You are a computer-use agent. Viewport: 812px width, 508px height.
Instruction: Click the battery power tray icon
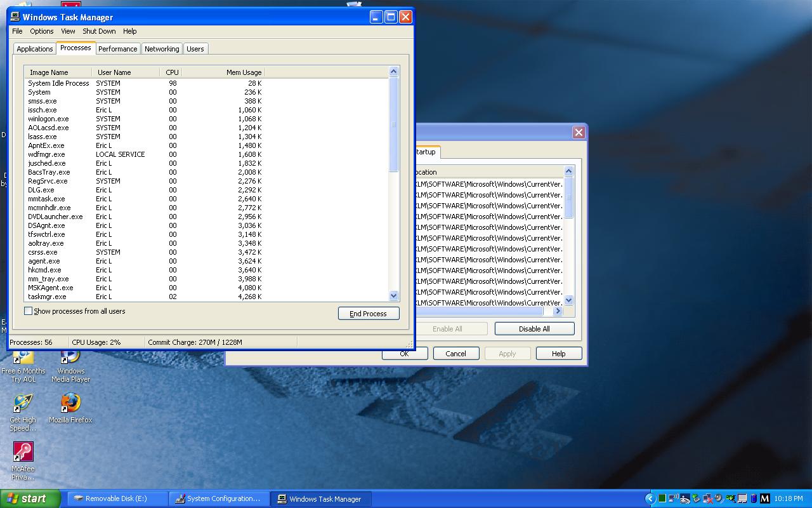pos(754,498)
